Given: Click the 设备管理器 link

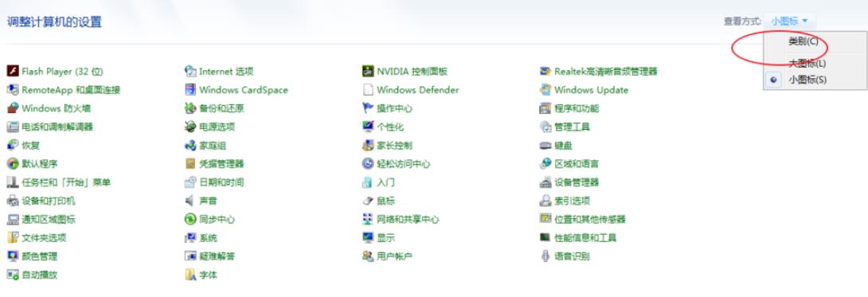Looking at the screenshot, I should pyautogui.click(x=577, y=182).
